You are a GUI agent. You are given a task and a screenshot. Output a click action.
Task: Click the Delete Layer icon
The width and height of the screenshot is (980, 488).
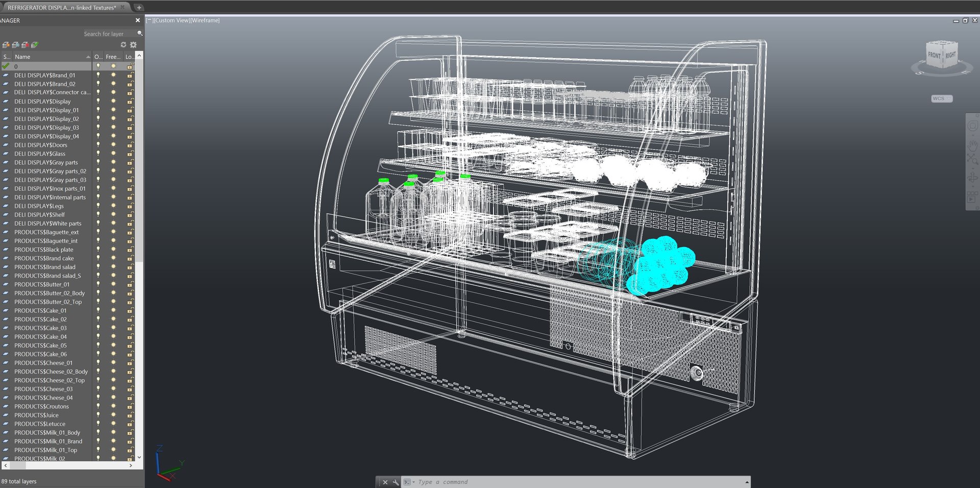[24, 45]
